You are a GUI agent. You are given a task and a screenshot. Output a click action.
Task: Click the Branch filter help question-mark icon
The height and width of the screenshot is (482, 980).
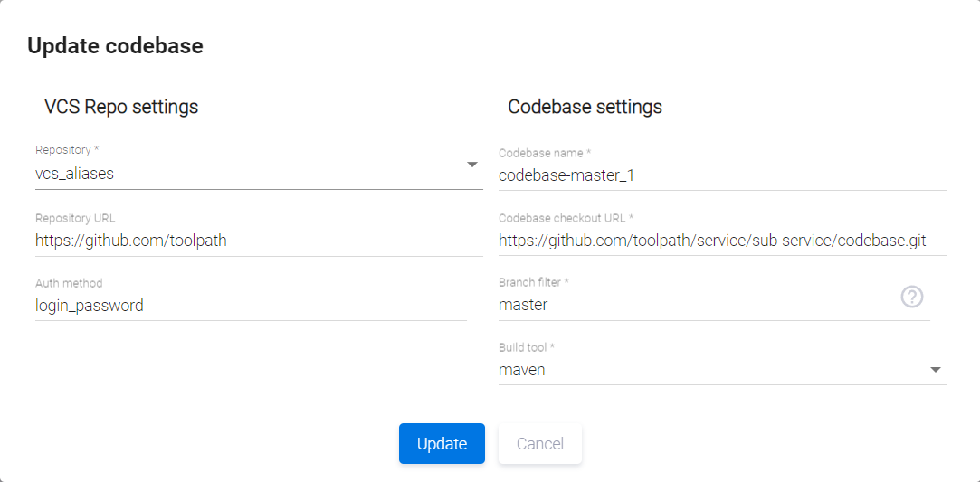tap(912, 296)
